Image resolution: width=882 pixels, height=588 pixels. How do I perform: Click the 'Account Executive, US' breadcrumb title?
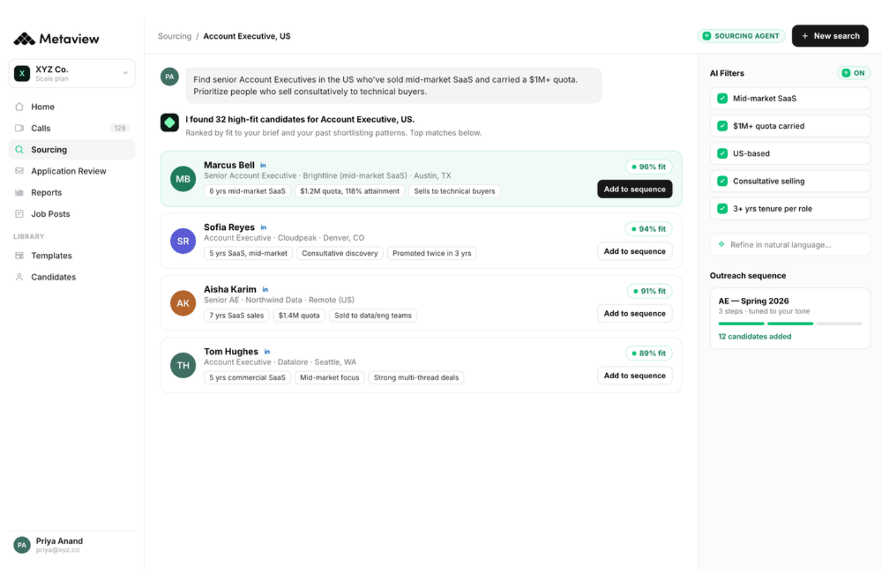(x=247, y=36)
